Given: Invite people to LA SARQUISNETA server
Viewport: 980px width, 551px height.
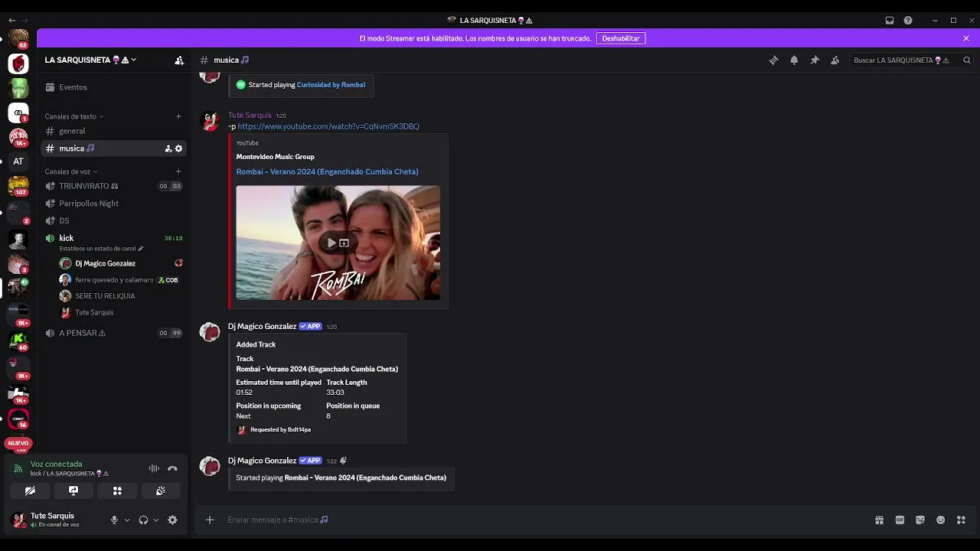Looking at the screenshot, I should point(179,60).
